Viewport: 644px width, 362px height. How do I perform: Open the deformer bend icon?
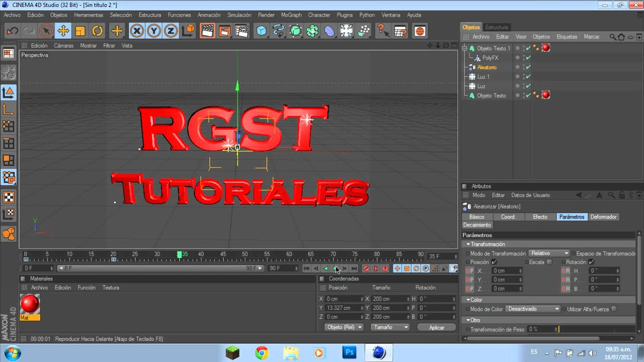[x=329, y=31]
